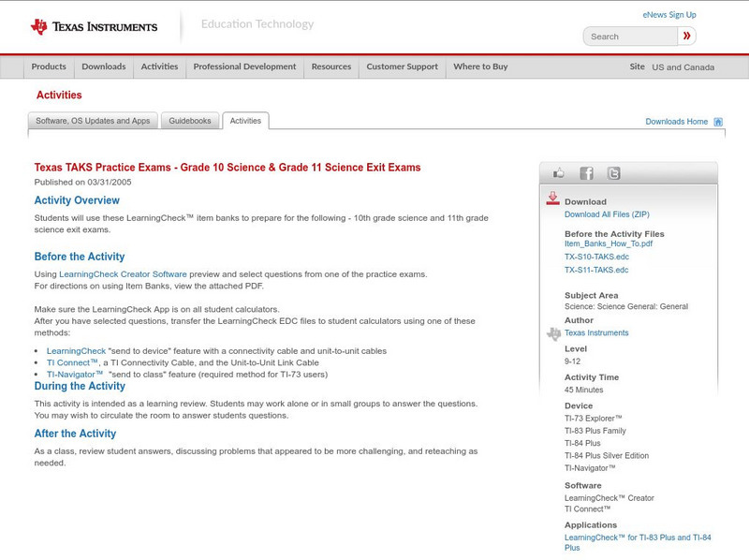The height and width of the screenshot is (560, 749).
Task: Share this page on Facebook
Action: [x=586, y=172]
